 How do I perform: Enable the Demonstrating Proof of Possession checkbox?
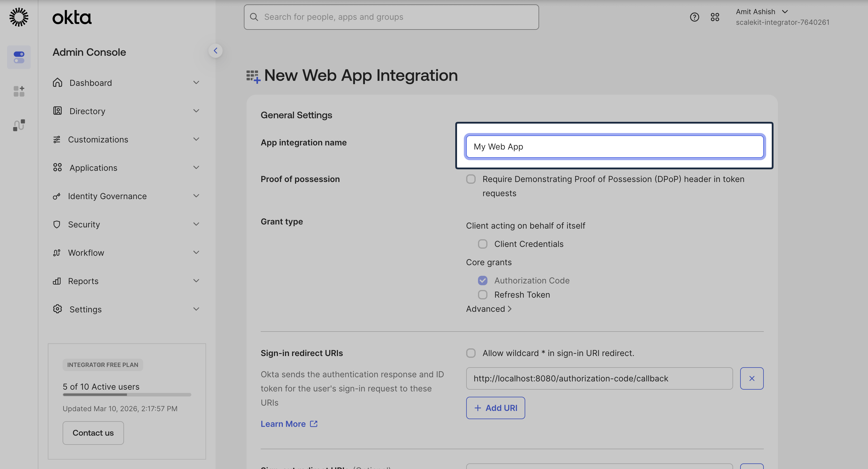coord(471,179)
